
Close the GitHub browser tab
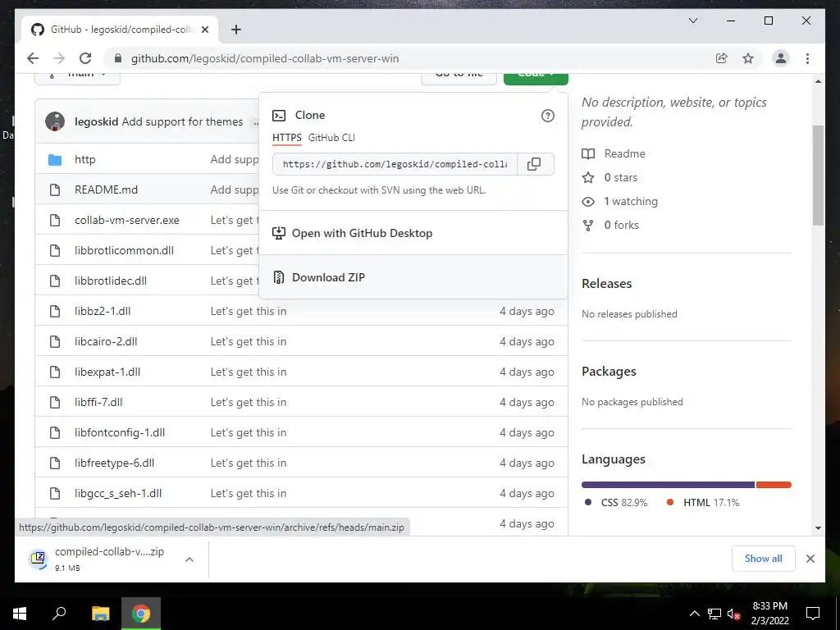204,30
